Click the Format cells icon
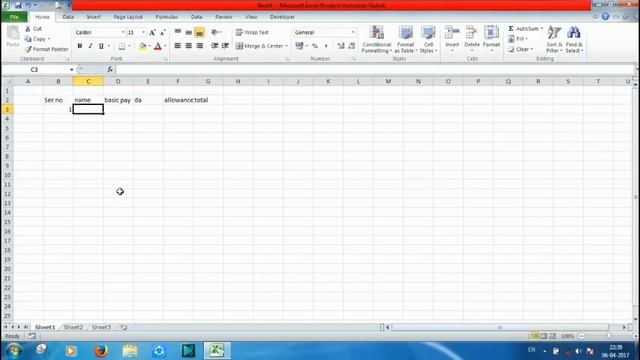The image size is (640, 360). tap(491, 32)
